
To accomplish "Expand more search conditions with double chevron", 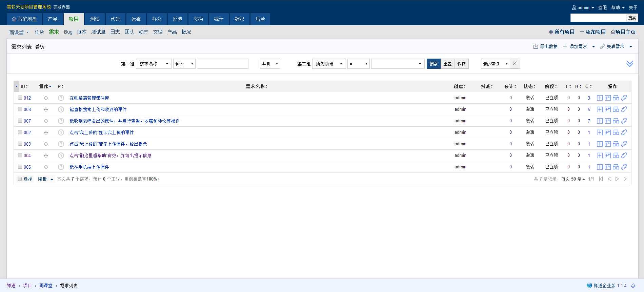I will 630,64.
